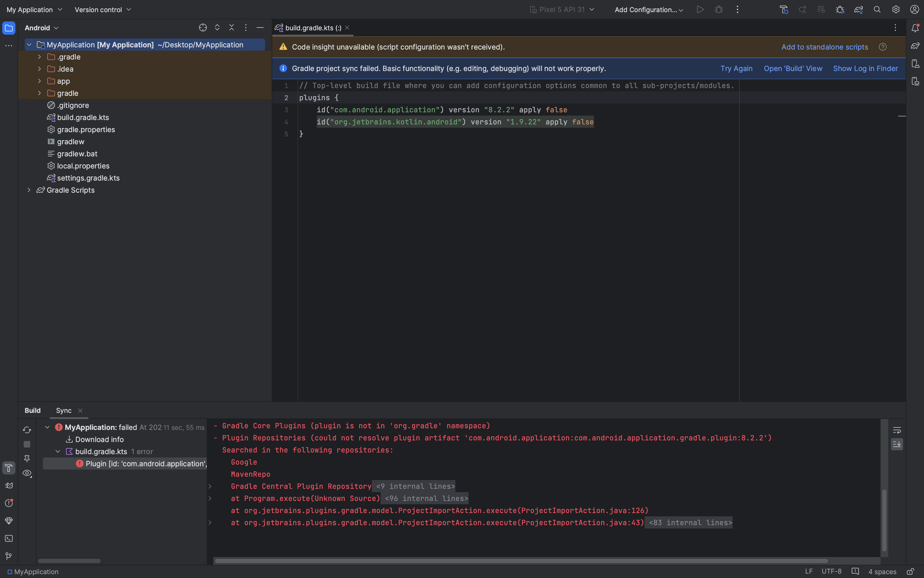Open Device Manager icon on right sidebar
This screenshot has height=578, width=924.
[x=915, y=64]
